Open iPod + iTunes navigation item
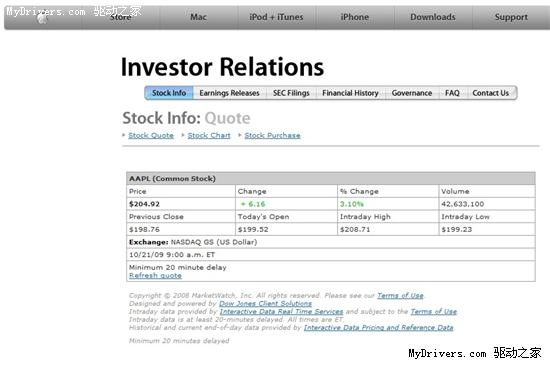 276,17
